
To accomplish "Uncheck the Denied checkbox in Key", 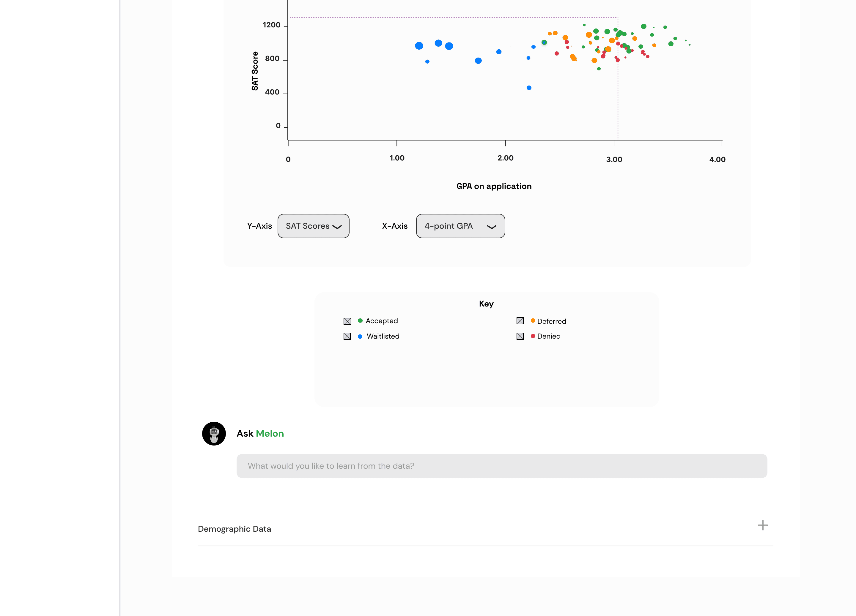I will click(520, 336).
